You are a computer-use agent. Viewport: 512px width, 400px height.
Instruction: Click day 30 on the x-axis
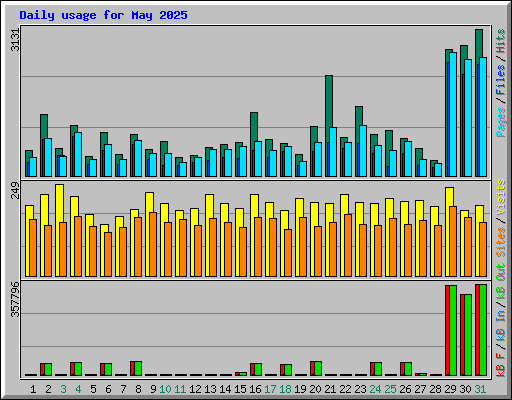465,389
